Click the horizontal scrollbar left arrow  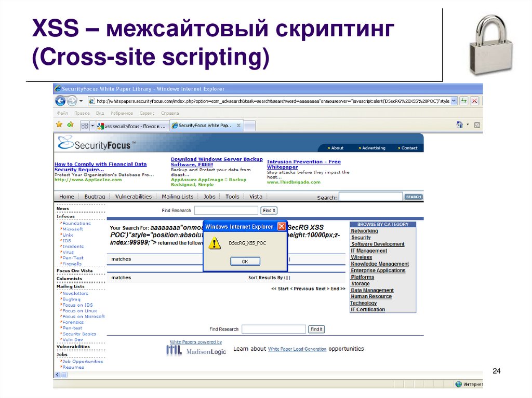coord(57,375)
